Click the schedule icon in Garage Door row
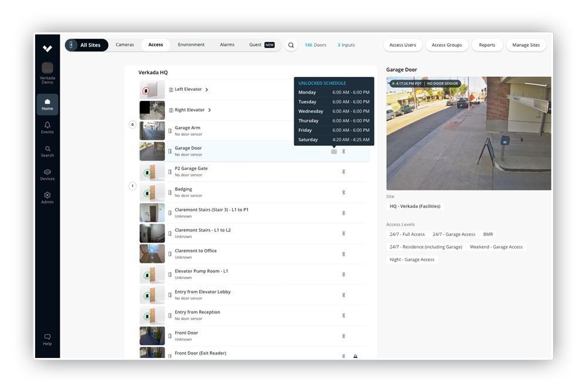Screen dimensions: 586x392 pyautogui.click(x=334, y=151)
